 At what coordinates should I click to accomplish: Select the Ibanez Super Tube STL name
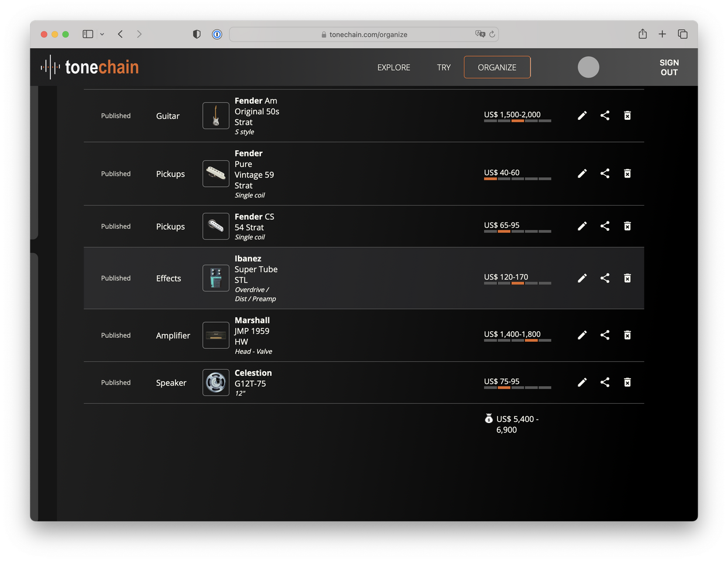pyautogui.click(x=256, y=269)
